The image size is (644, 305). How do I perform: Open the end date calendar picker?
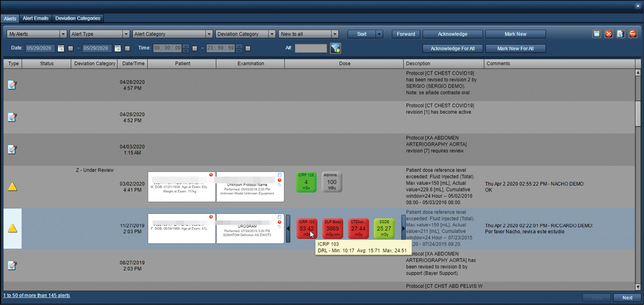pos(118,48)
